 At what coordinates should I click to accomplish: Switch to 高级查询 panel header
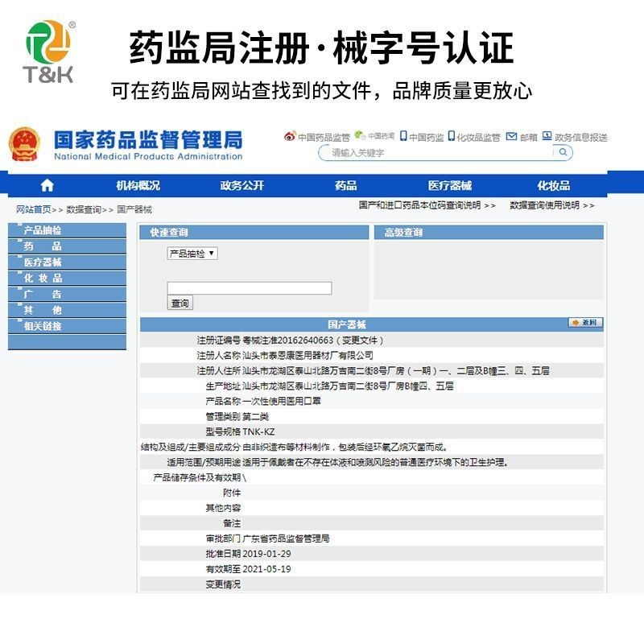(x=489, y=233)
